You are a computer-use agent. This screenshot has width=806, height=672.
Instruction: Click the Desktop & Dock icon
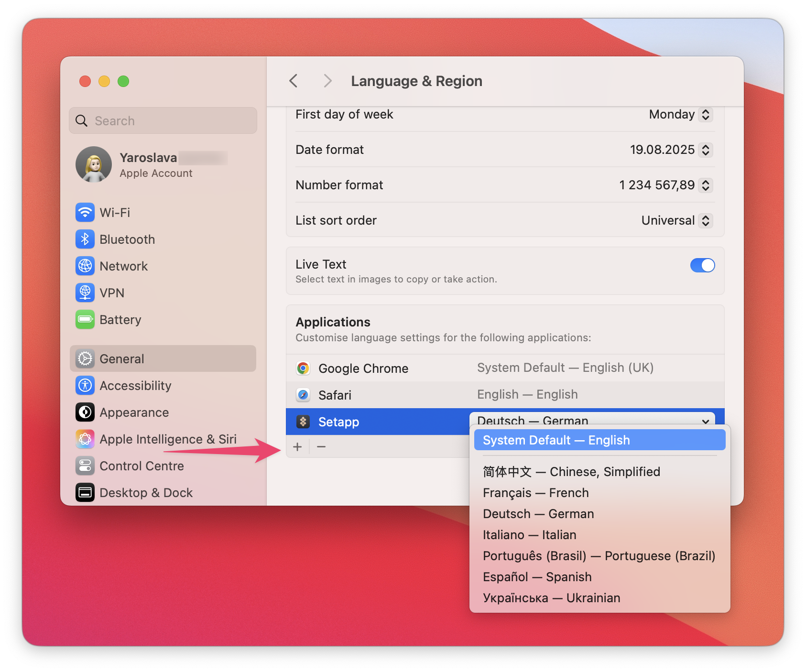tap(85, 492)
